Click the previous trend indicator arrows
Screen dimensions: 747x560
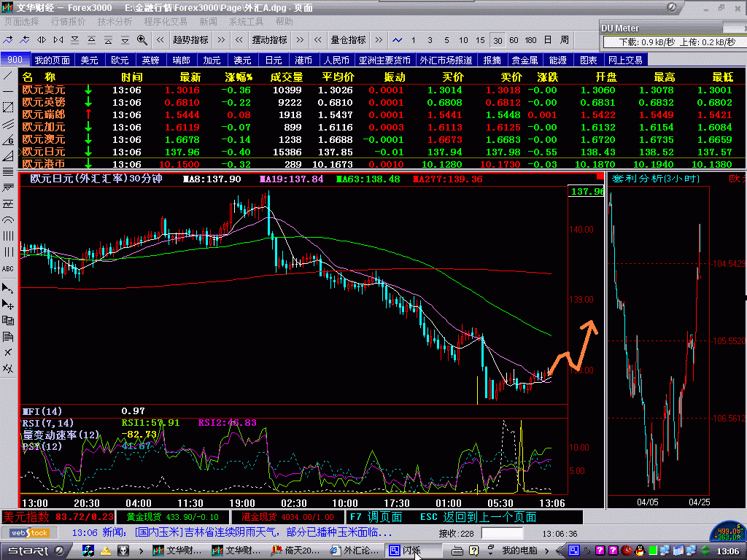click(160, 40)
